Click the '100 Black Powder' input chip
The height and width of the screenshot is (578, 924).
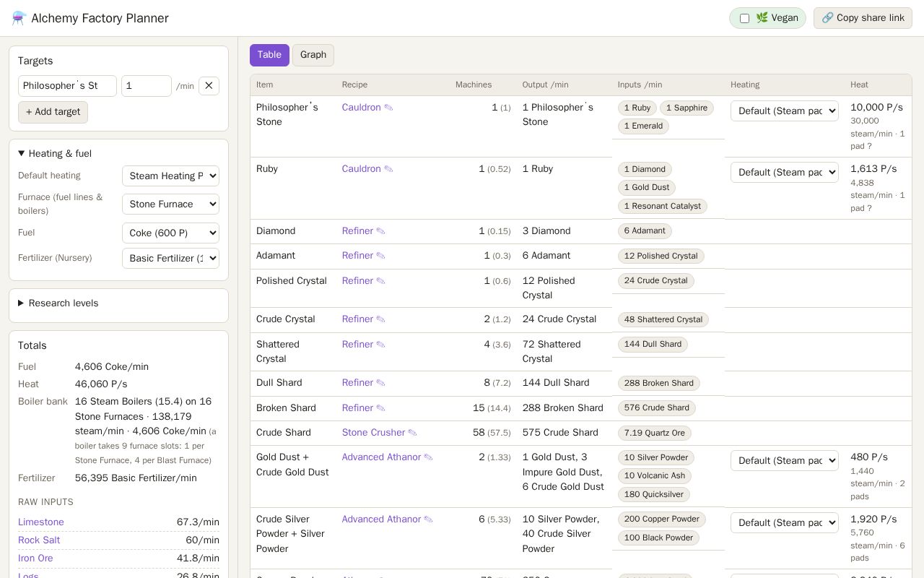658,538
